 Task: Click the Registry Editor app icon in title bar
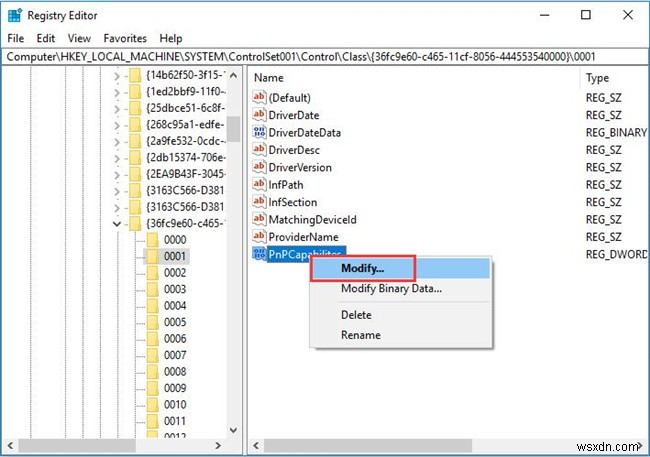pyautogui.click(x=15, y=15)
